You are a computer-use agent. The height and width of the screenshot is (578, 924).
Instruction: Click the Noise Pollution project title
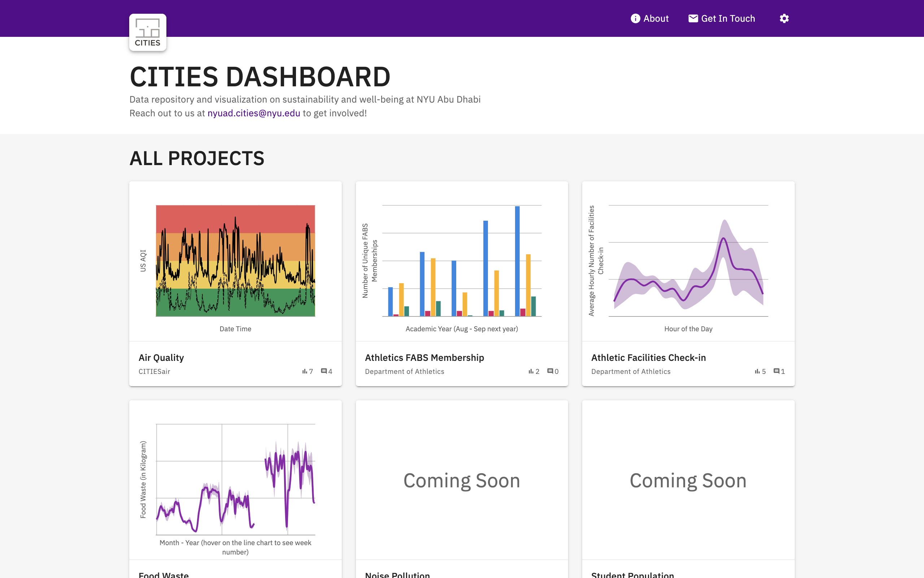click(397, 574)
